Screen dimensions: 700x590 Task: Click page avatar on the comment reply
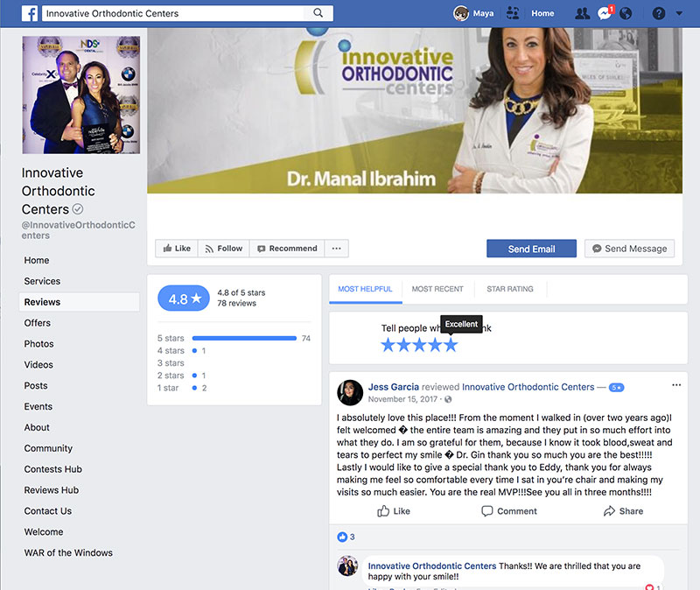[x=347, y=565]
